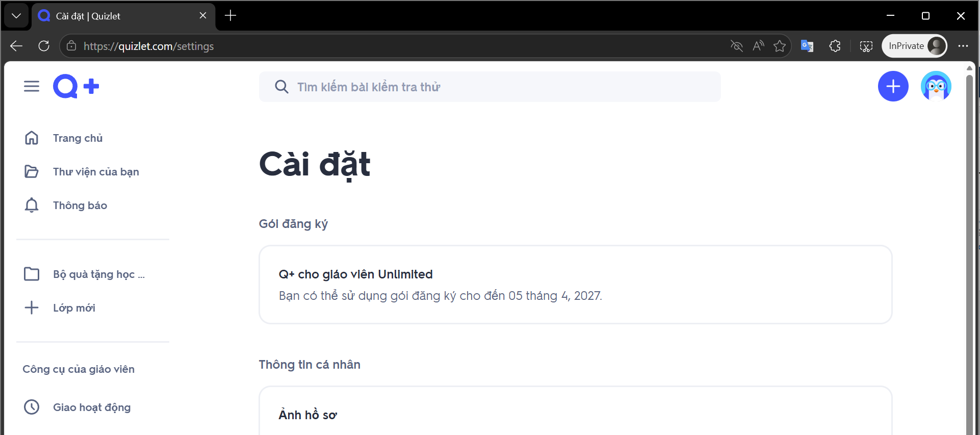Click the plus icon beside Lớp mới

pos(32,308)
